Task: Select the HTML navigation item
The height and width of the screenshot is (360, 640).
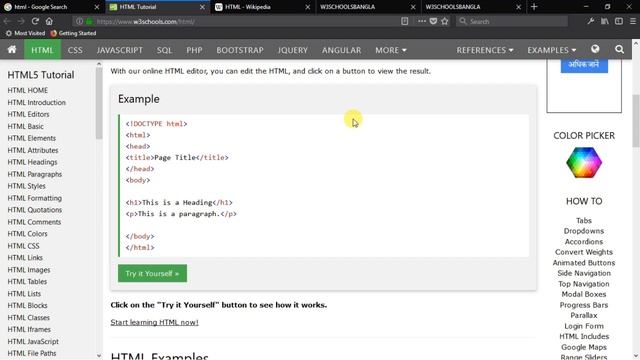Action: pos(42,50)
